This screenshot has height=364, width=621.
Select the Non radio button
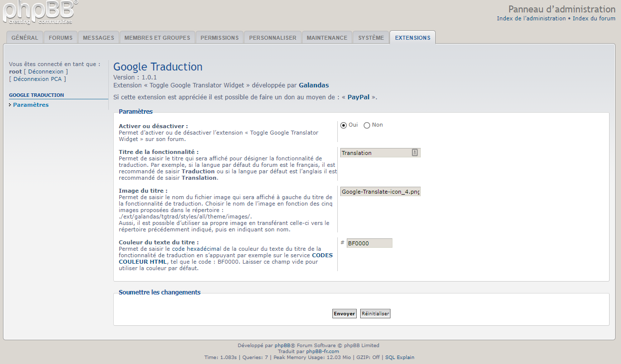(367, 125)
